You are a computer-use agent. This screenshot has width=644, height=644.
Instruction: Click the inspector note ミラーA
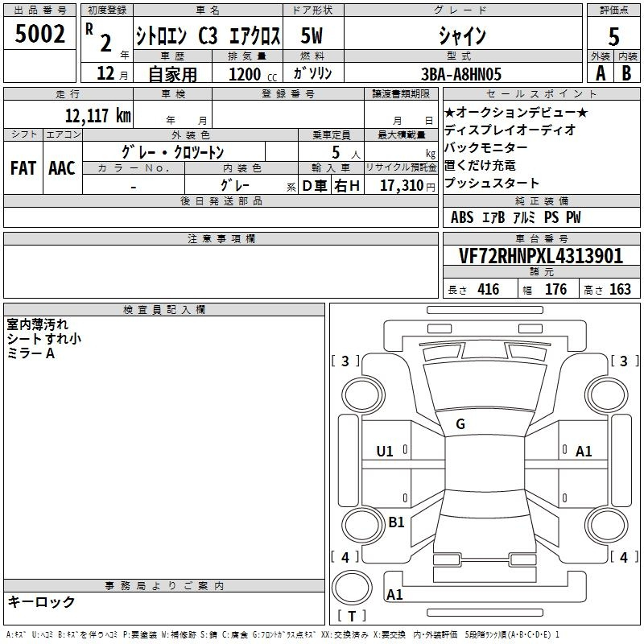pyautogui.click(x=31, y=353)
